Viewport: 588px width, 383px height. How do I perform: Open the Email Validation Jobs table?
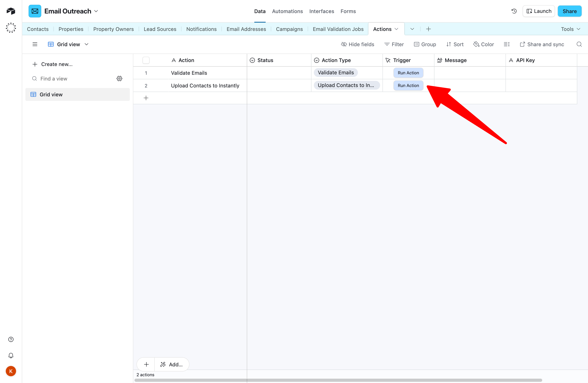(x=338, y=29)
